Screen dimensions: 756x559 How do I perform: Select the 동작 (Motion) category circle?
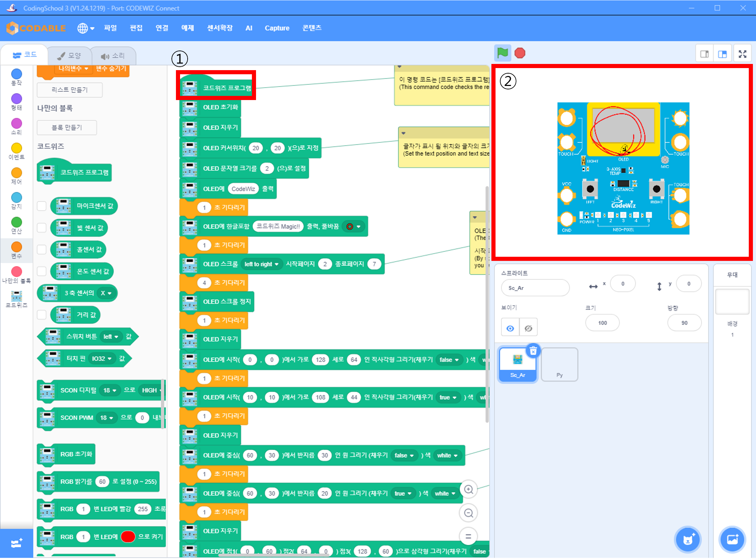[x=16, y=74]
